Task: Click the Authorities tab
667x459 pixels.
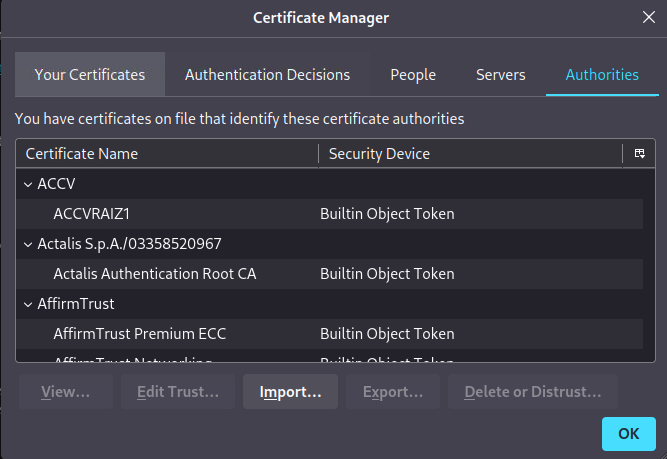Action: click(602, 75)
